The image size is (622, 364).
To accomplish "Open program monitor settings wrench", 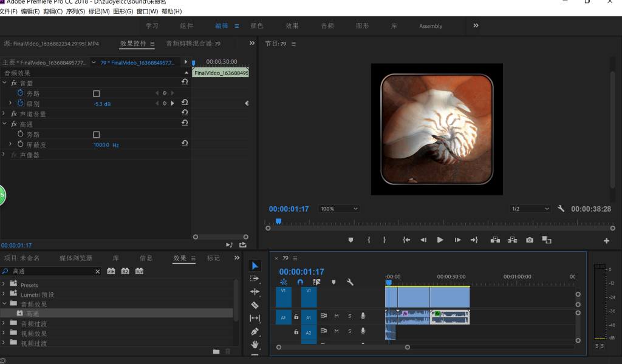I will (561, 208).
